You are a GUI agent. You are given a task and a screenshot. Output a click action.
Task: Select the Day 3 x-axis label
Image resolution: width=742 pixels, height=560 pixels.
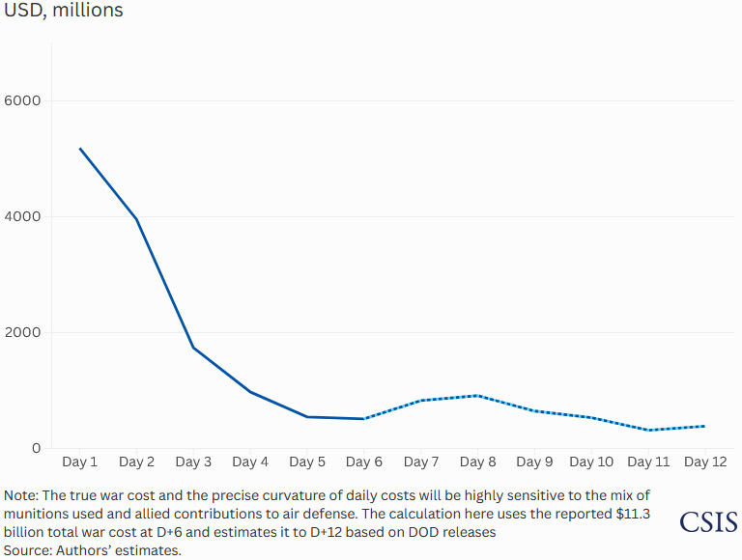click(193, 462)
